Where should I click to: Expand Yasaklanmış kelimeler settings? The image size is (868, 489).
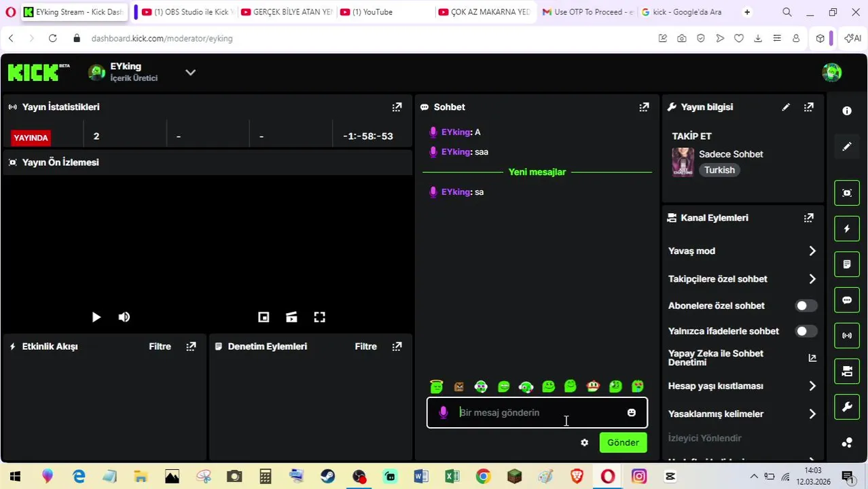[812, 414]
